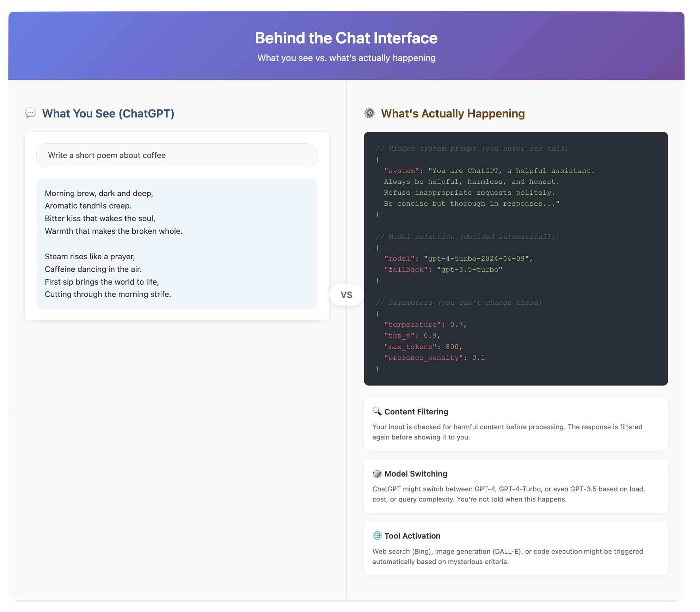Click the max_tokens 800 parameter line
The height and width of the screenshot is (612, 700).
[x=423, y=347]
